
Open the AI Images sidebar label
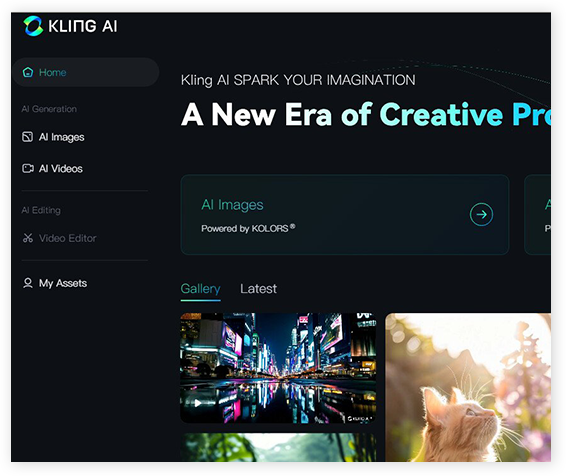61,137
